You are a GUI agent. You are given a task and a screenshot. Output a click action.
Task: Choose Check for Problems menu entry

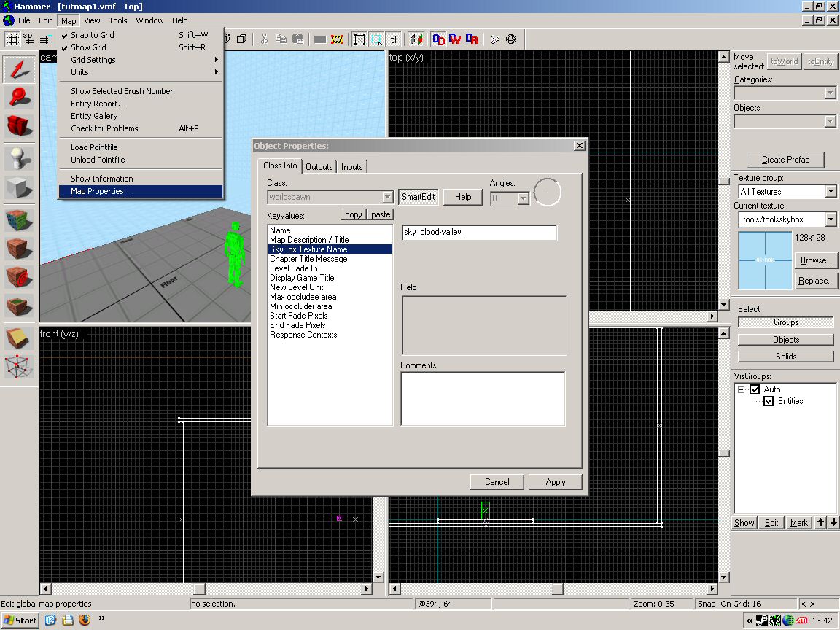[140, 128]
